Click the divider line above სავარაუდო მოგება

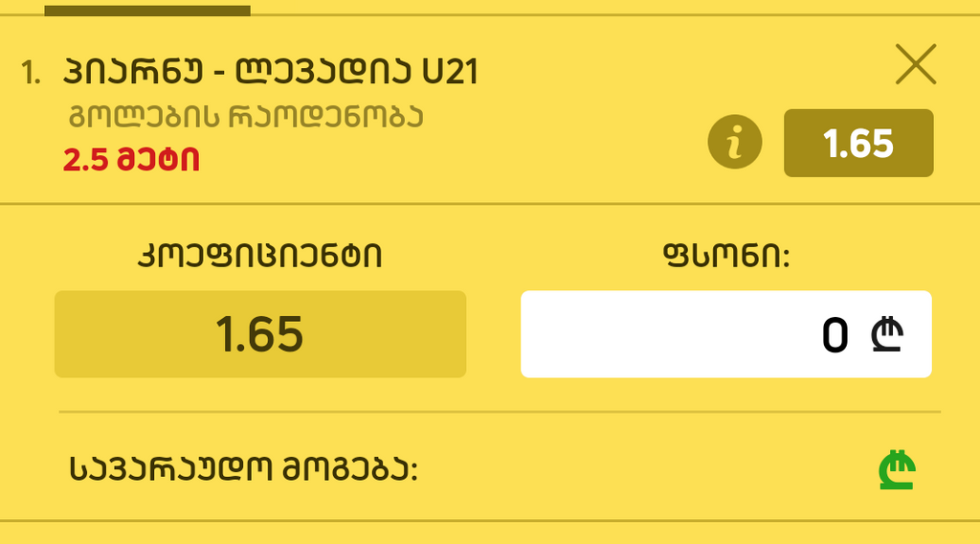(x=500, y=412)
